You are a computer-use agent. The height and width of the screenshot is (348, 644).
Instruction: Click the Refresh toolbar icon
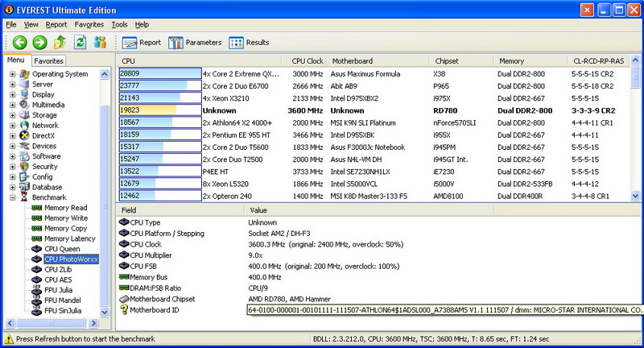click(80, 42)
